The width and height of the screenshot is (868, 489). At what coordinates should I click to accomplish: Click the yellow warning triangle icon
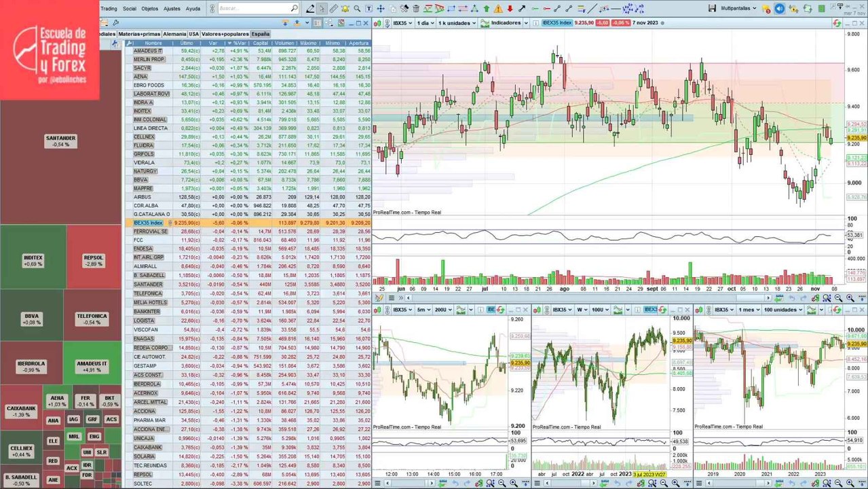click(x=498, y=9)
